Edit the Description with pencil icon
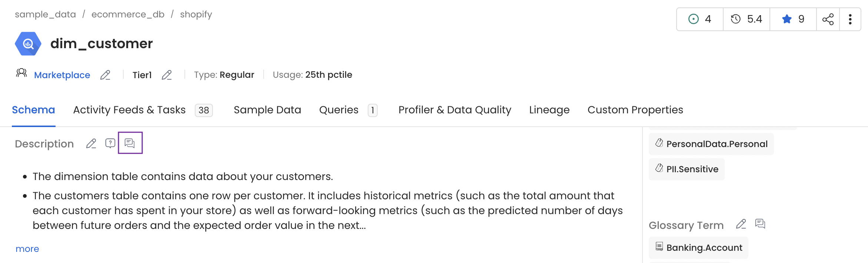Screen dimensions: 868x263 (x=91, y=144)
